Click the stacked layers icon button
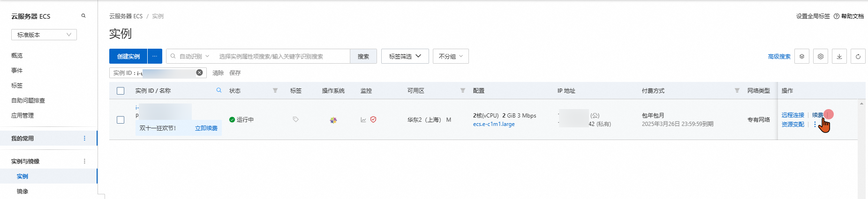 tap(801, 56)
